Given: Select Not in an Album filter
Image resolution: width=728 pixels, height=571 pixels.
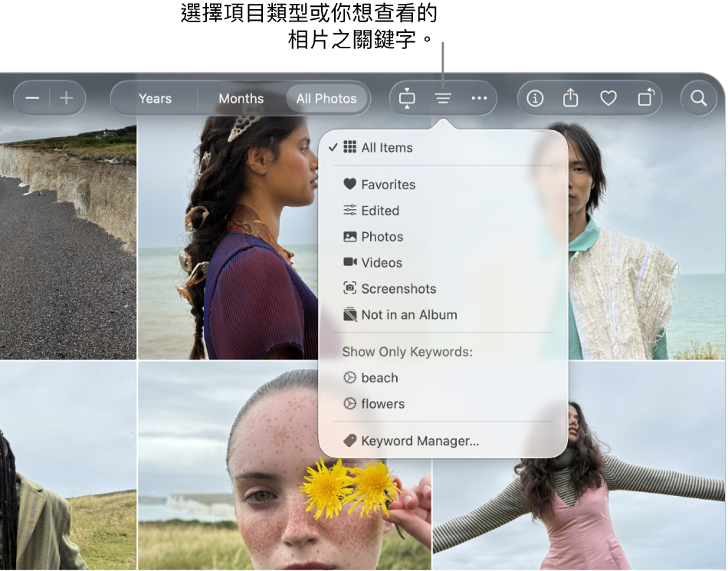Looking at the screenshot, I should 443,315.
